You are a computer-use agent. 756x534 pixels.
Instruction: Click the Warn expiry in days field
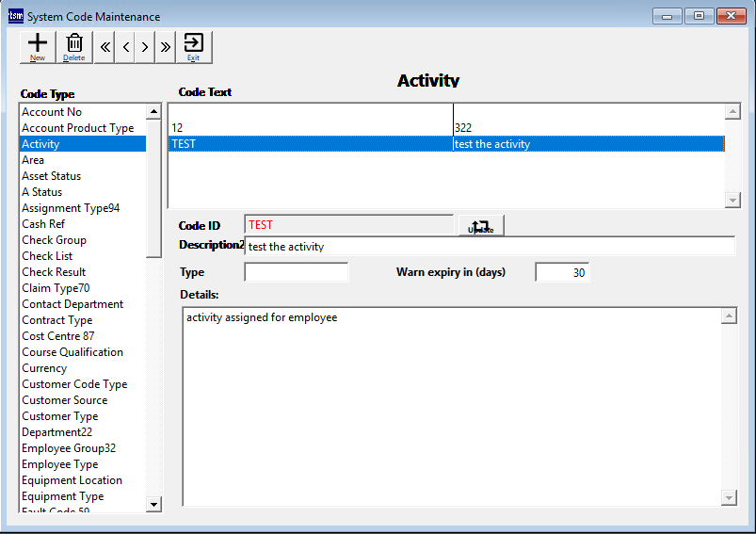(562, 272)
